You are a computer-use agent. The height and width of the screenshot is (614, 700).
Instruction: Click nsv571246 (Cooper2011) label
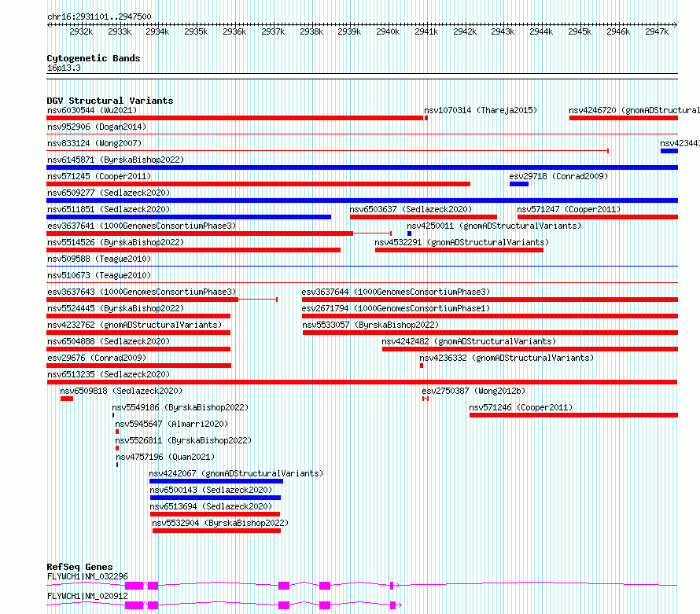pos(521,407)
